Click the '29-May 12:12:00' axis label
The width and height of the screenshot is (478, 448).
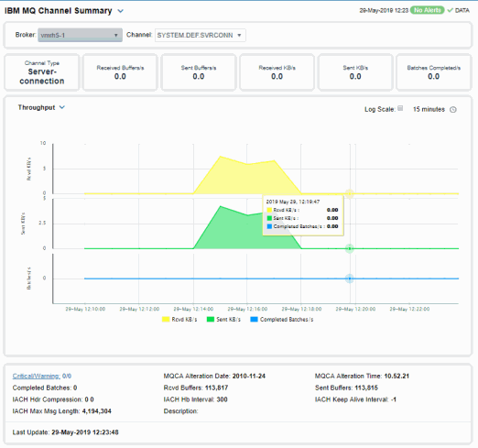tap(139, 309)
